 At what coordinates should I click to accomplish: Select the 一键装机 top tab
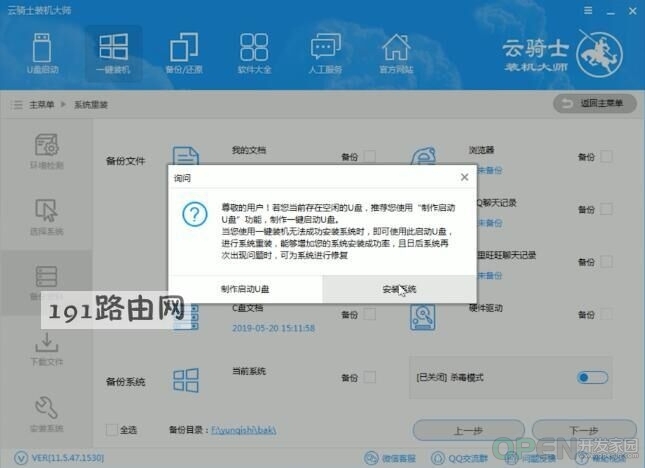(x=114, y=53)
